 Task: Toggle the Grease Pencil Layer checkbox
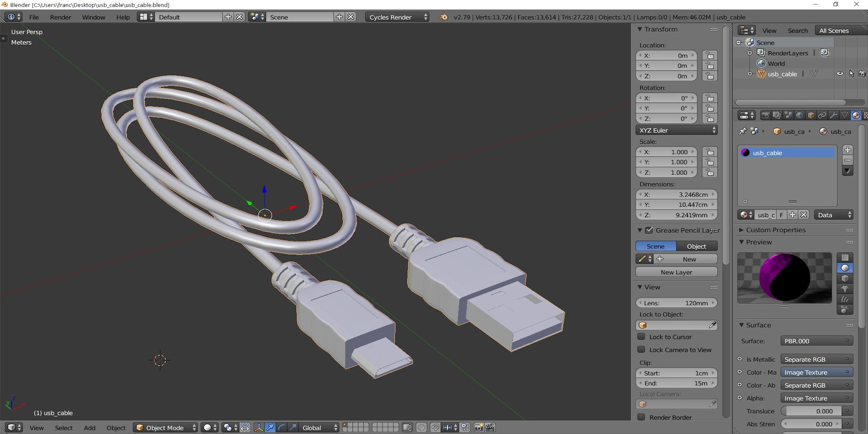click(649, 230)
